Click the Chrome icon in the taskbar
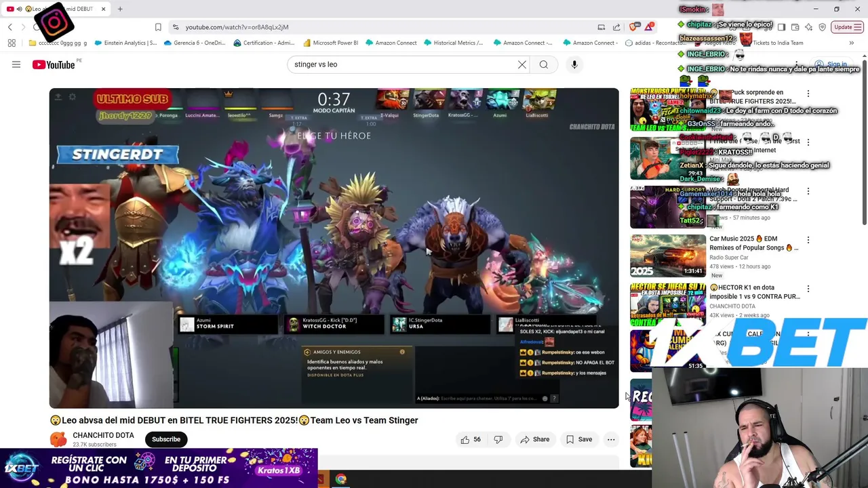Viewport: 868px width, 488px height. click(x=341, y=479)
